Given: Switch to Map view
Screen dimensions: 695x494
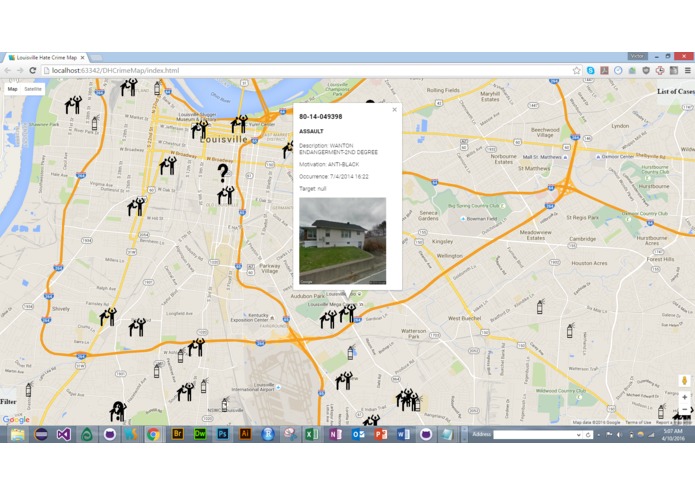Looking at the screenshot, I should (x=12, y=89).
